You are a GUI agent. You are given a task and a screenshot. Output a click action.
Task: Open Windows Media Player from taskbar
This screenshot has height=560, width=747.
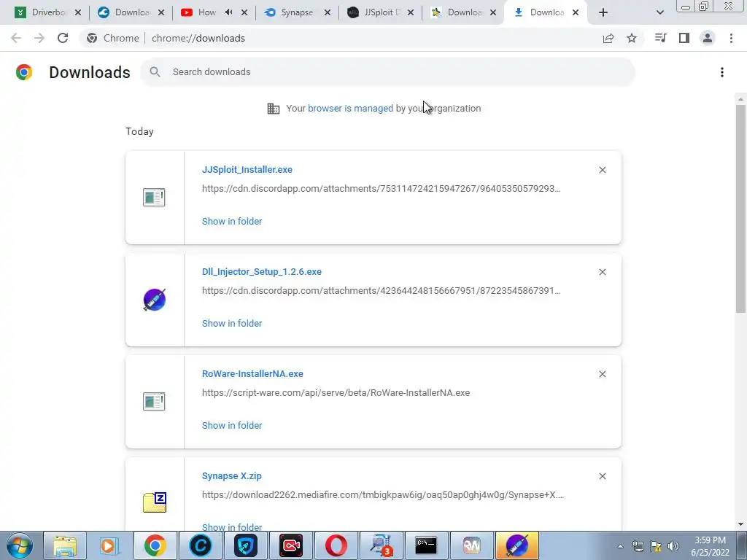click(109, 545)
